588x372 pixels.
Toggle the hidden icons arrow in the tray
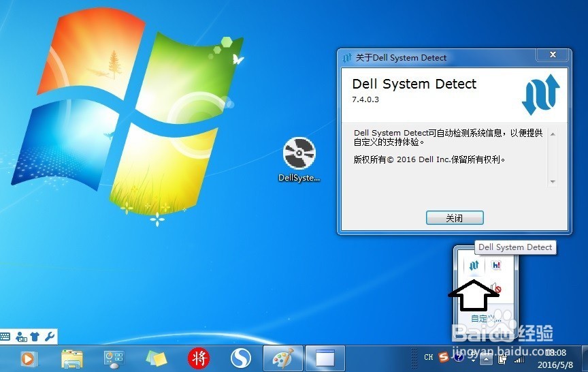[x=486, y=360]
